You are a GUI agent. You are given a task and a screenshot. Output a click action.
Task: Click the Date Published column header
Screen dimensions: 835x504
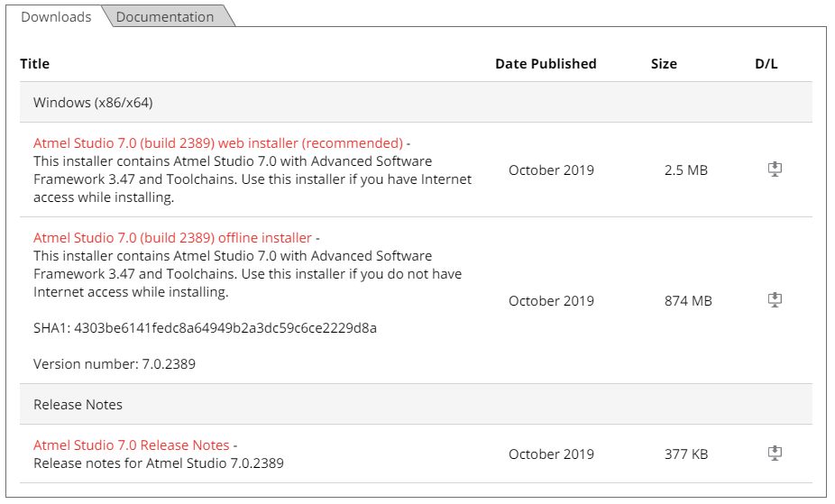point(546,64)
